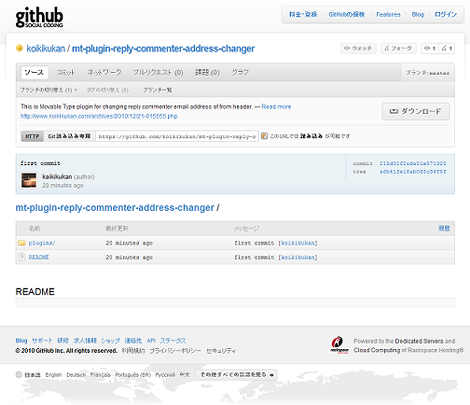470x405 pixels.
Task: Click the GitHub Social Coding logo
Action: click(39, 17)
